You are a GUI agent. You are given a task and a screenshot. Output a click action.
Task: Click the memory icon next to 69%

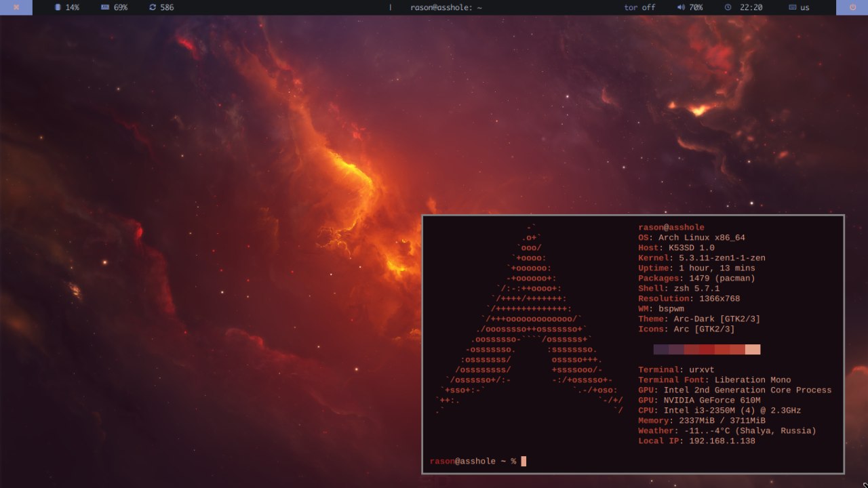105,7
